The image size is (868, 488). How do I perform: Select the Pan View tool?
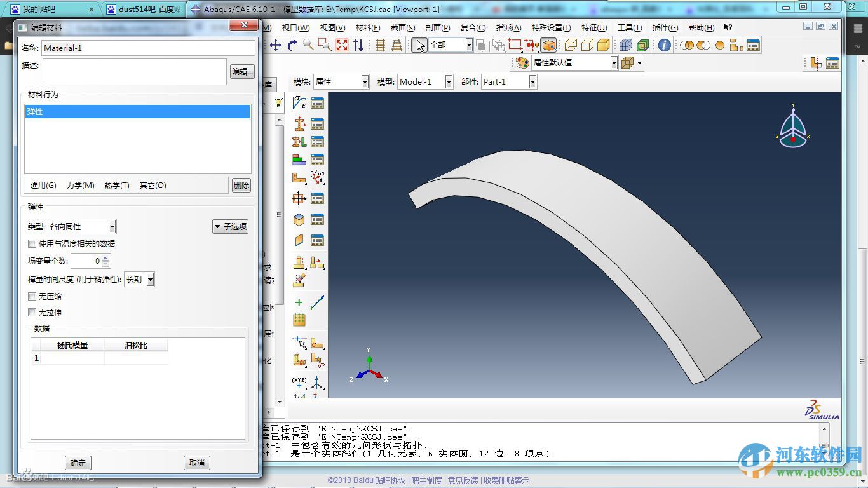point(276,45)
